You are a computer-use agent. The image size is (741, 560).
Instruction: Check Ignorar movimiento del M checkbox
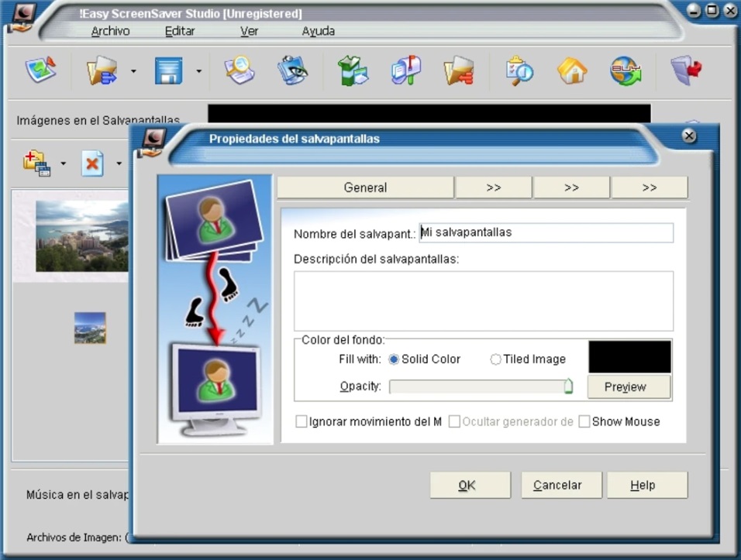(x=302, y=421)
